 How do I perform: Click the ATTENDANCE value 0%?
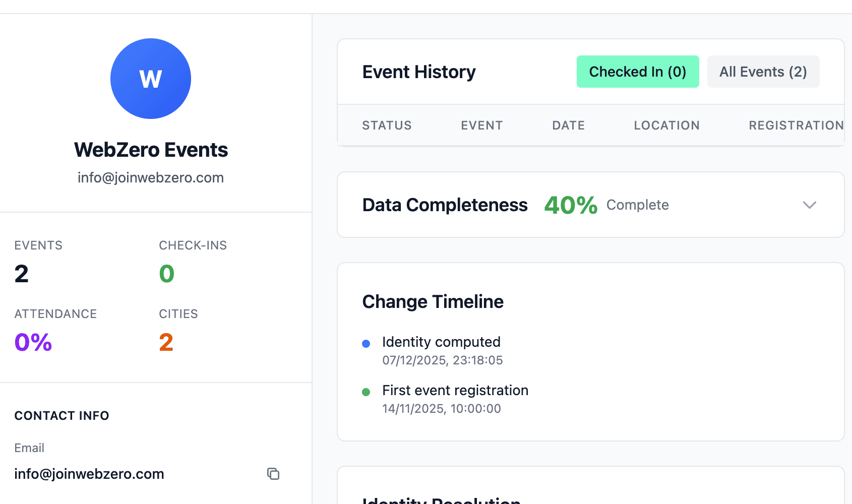point(33,342)
